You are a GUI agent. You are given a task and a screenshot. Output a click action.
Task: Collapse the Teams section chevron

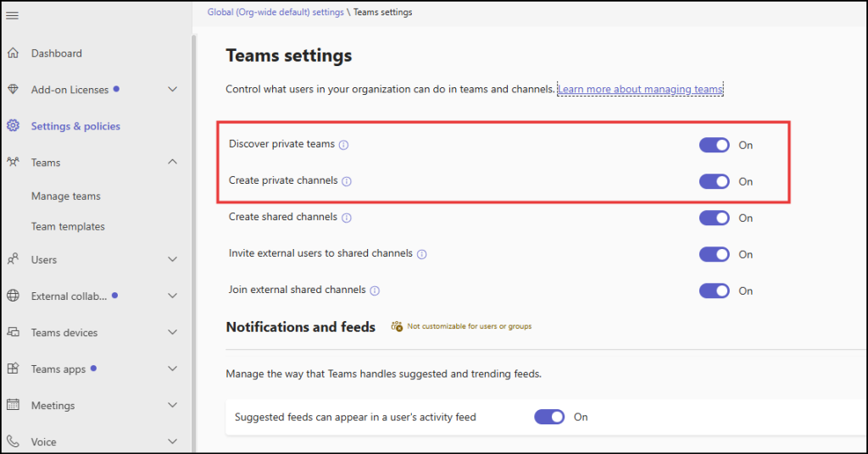(173, 162)
